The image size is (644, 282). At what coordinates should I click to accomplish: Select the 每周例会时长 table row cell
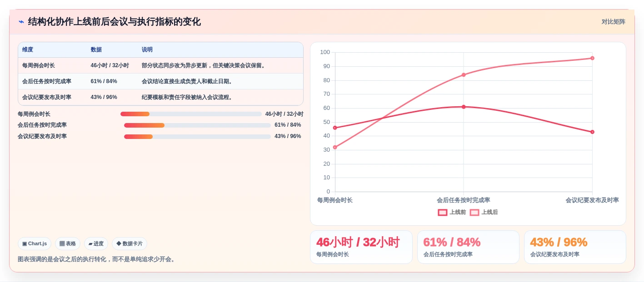52,65
